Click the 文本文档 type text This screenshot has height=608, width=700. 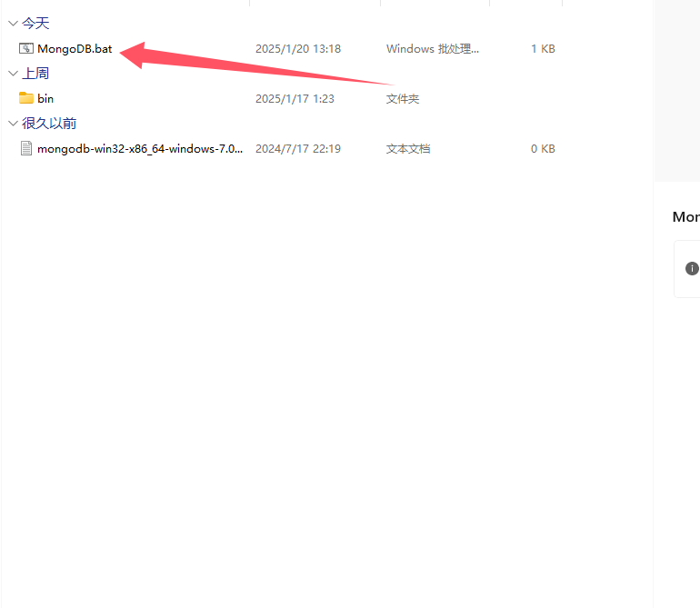point(408,148)
